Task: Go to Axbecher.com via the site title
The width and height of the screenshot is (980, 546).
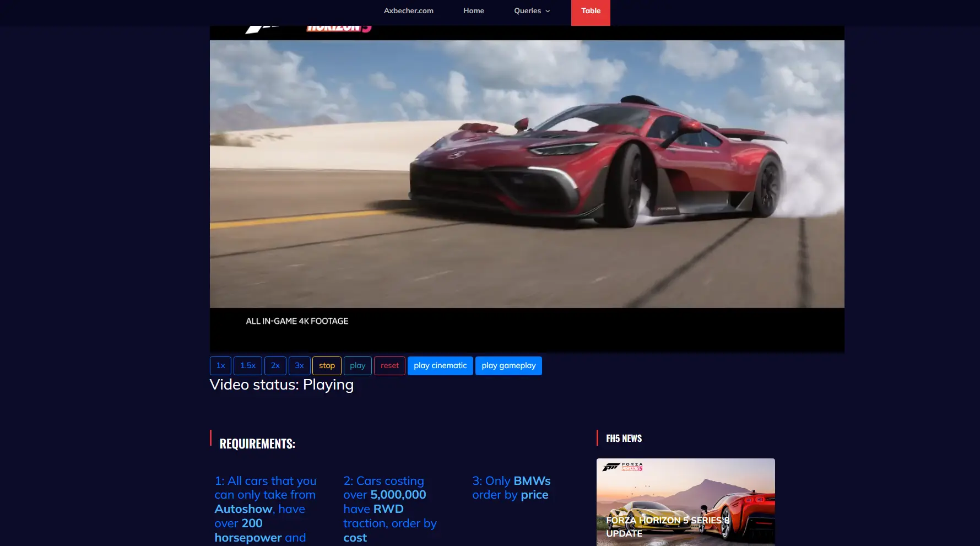Action: [x=408, y=10]
